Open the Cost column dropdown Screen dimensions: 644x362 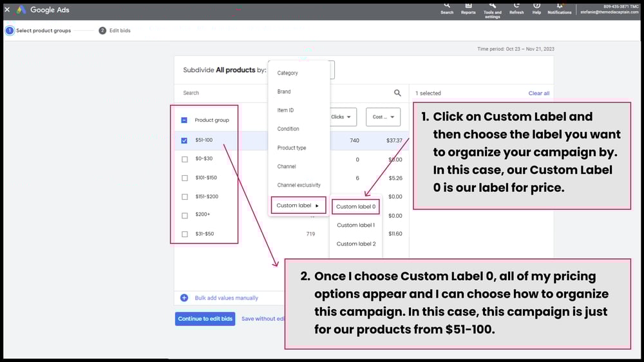383,117
